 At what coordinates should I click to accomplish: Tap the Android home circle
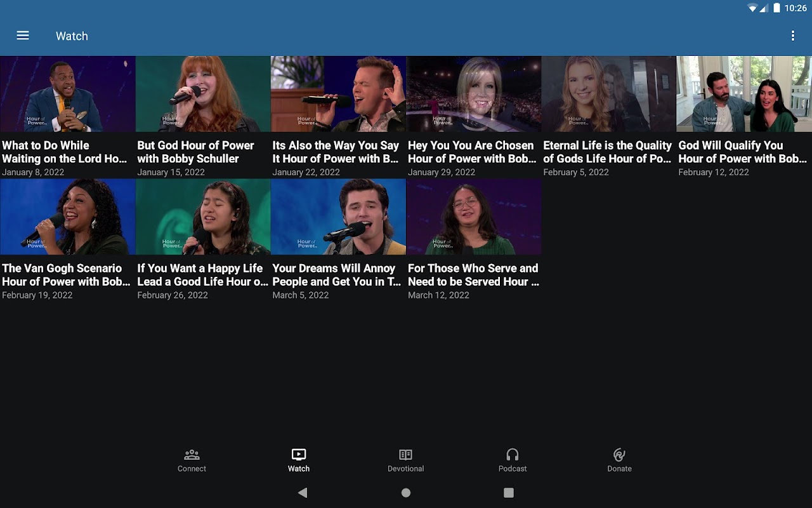(406, 493)
